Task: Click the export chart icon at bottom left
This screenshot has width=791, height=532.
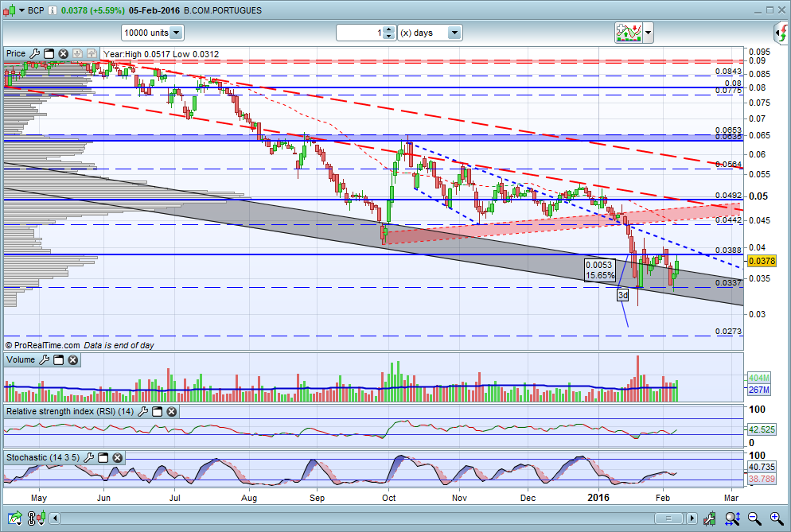Action: (x=14, y=518)
